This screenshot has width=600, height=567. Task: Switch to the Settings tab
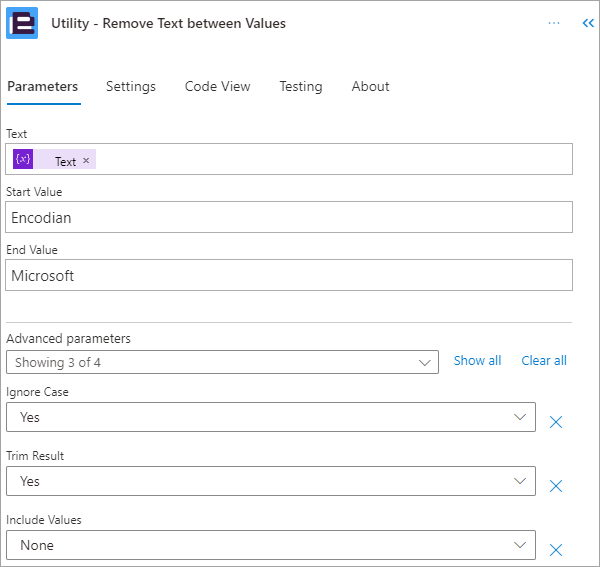click(131, 86)
